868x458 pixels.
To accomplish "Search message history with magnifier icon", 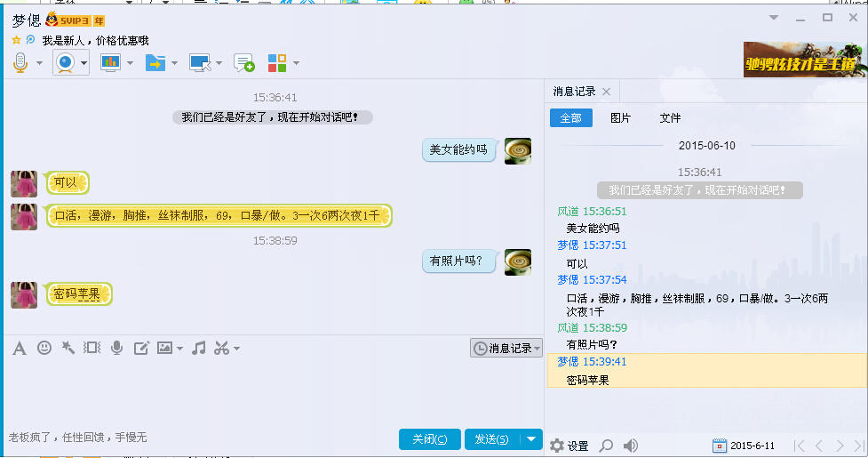I will click(x=607, y=446).
